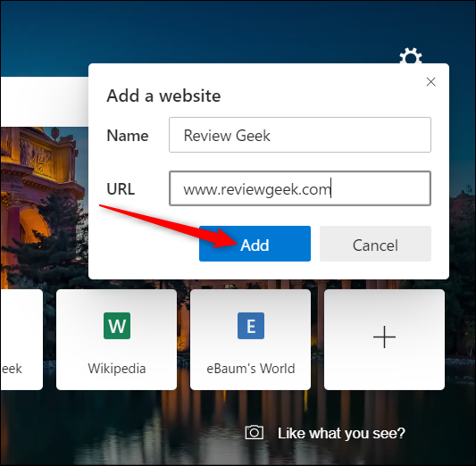476x466 pixels.
Task: Close the Add a website dialog
Action: point(430,82)
